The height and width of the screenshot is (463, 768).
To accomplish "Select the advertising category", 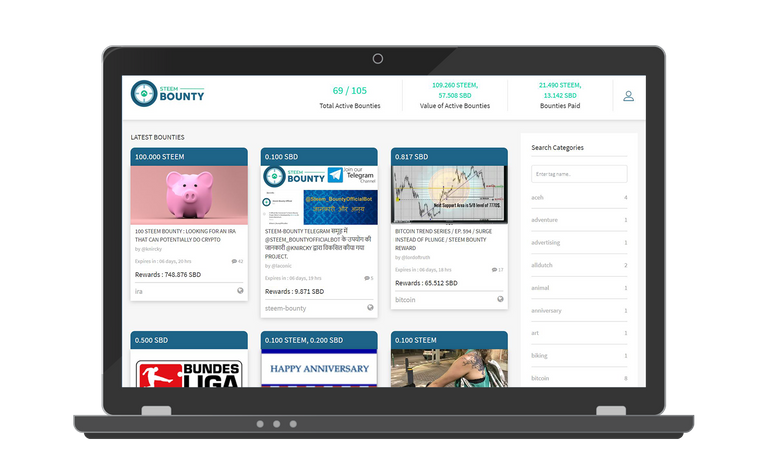I will pos(579,243).
